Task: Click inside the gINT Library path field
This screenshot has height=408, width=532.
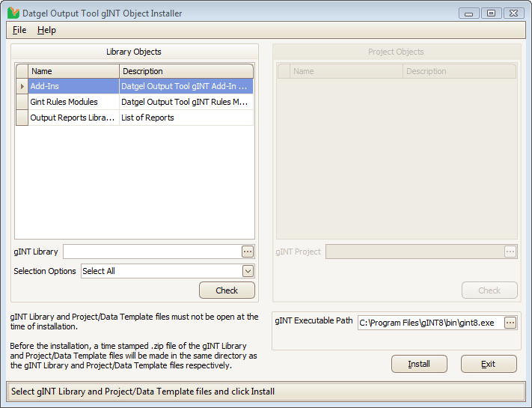Action: (152, 252)
